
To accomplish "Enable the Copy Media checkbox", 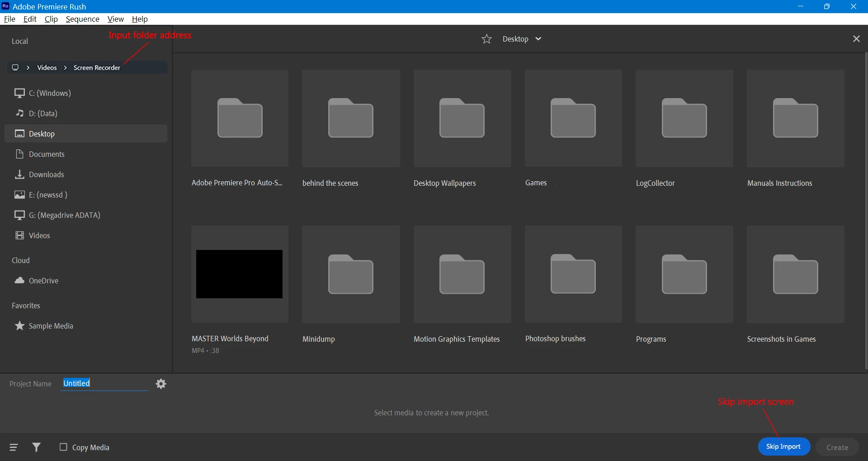I will coord(63,447).
